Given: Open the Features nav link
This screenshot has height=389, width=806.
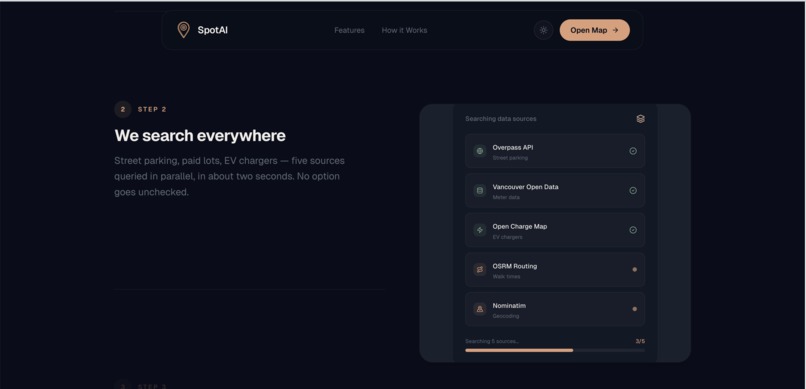Looking at the screenshot, I should tap(349, 30).
